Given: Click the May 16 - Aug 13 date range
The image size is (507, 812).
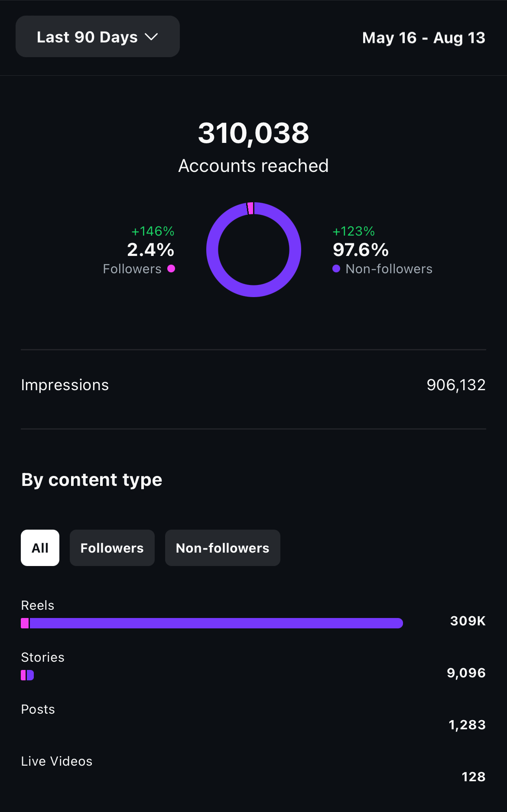Looking at the screenshot, I should [x=423, y=38].
